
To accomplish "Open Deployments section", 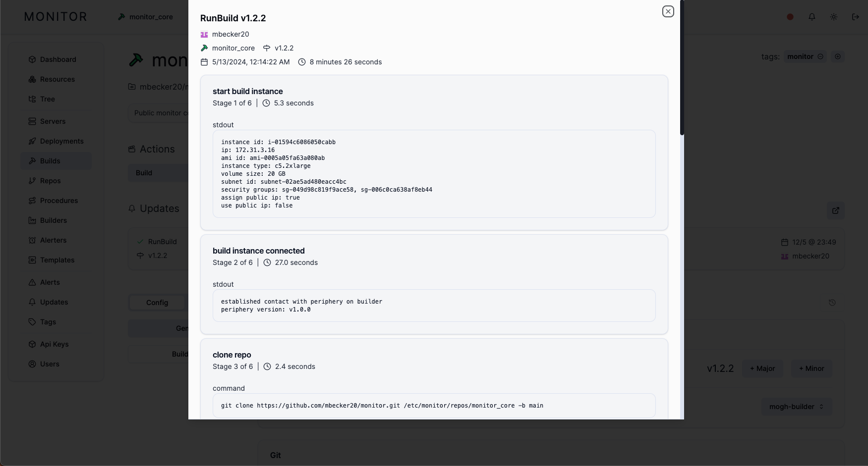I will [x=56, y=141].
